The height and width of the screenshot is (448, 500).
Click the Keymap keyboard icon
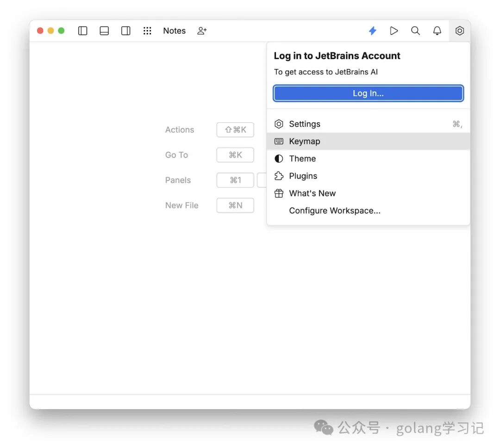279,141
